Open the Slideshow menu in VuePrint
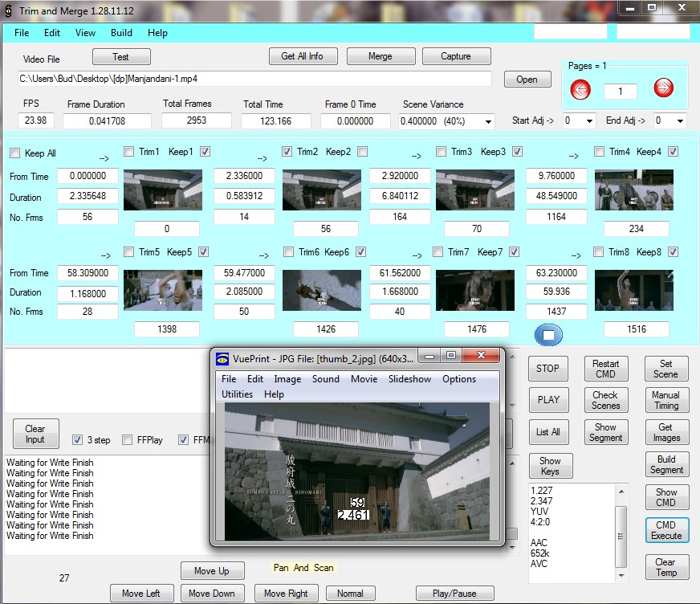Screen dimensions: 700x604 coord(409,379)
